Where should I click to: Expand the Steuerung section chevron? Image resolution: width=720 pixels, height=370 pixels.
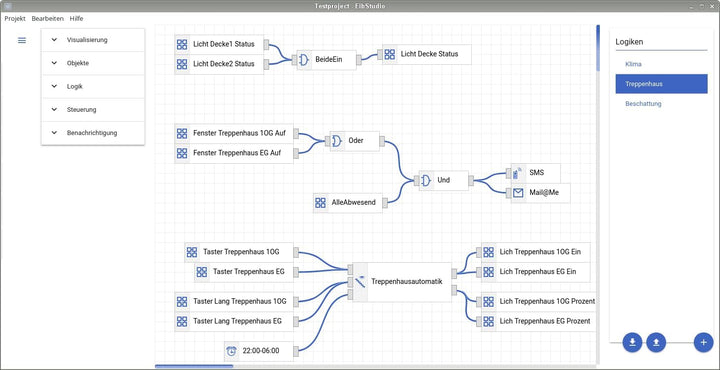pos(54,110)
